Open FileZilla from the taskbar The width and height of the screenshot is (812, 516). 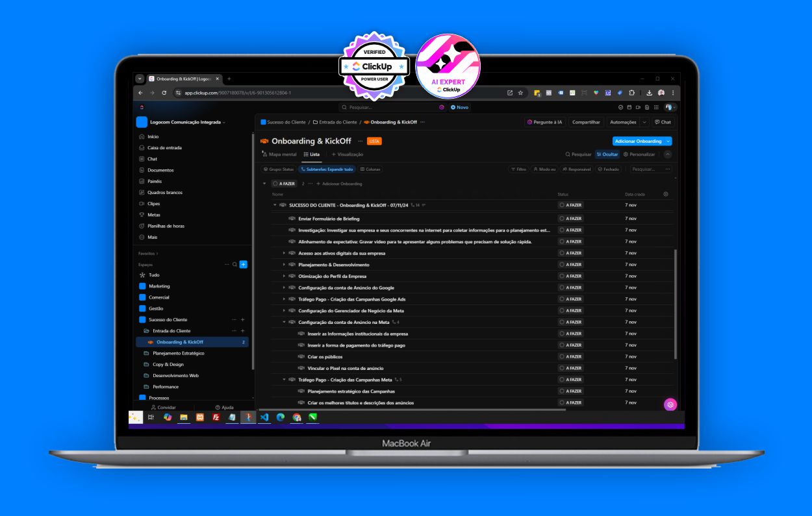(x=216, y=417)
